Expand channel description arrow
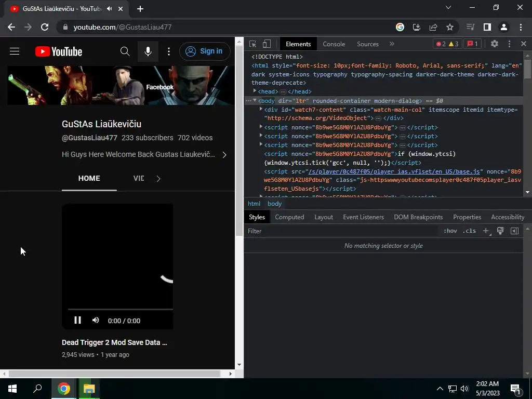The image size is (532, 399). pyautogui.click(x=224, y=155)
